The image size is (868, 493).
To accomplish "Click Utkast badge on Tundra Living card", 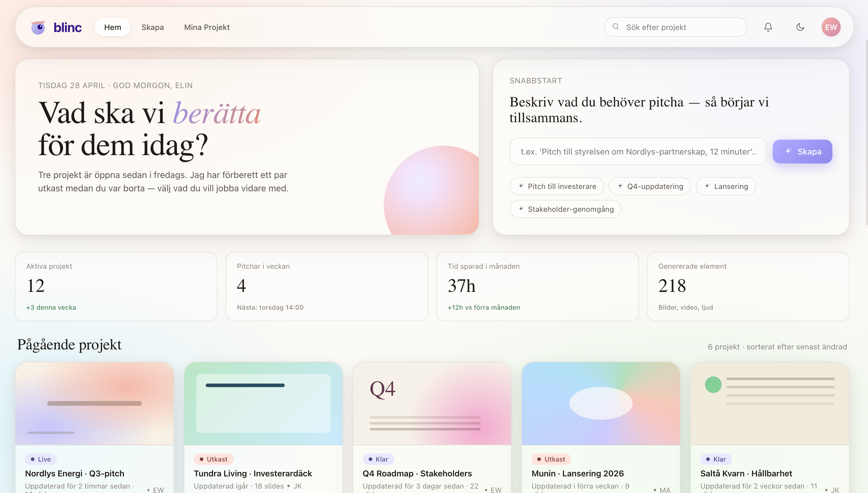I will click(x=213, y=459).
